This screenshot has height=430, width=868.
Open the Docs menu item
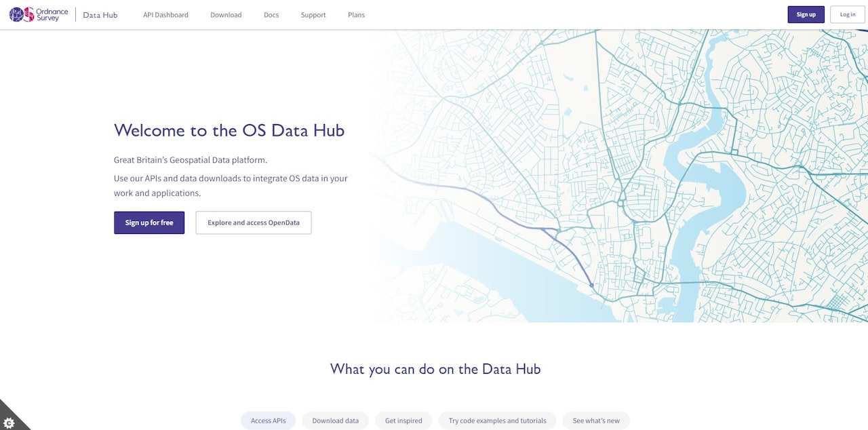[271, 15]
